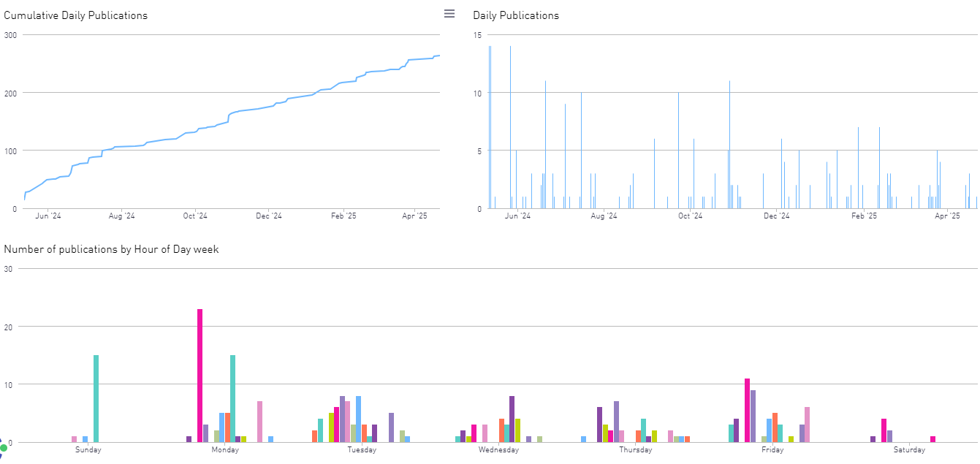Click the Saturday axis label
Image resolution: width=980 pixels, height=464 pixels.
pyautogui.click(x=909, y=450)
